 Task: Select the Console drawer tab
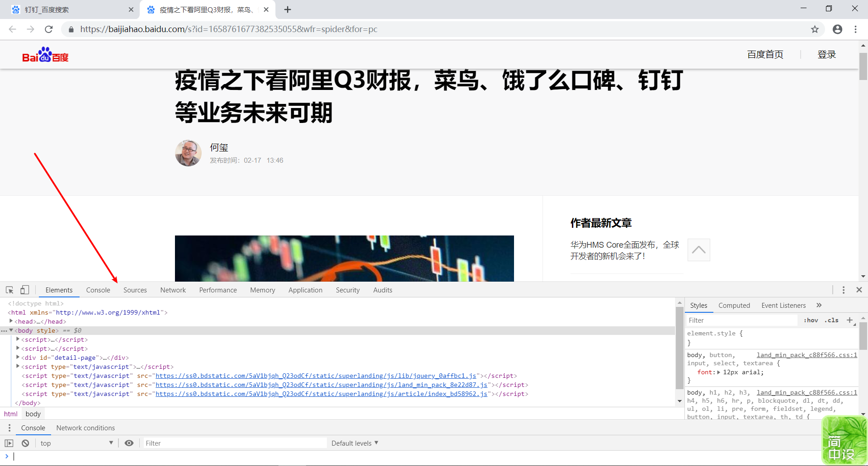[33, 428]
